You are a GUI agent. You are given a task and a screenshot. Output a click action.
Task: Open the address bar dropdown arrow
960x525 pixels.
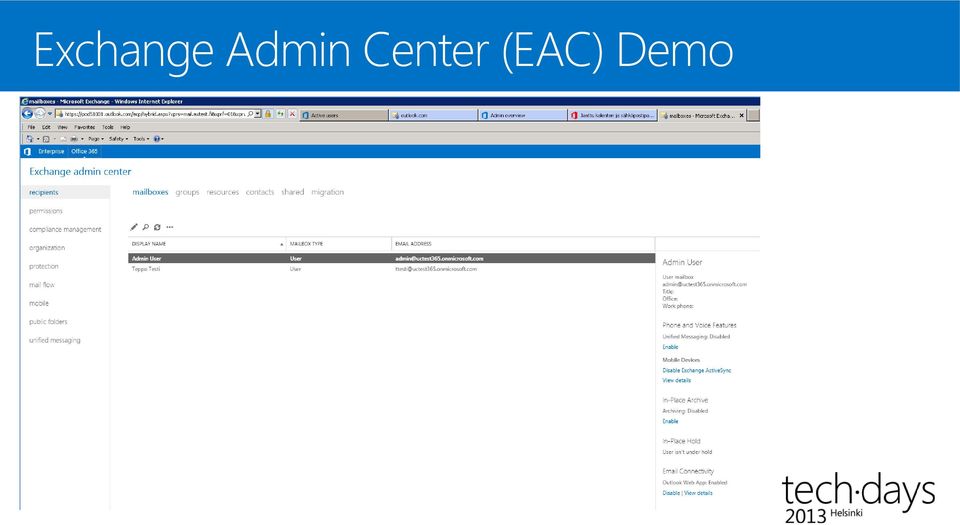[x=258, y=114]
